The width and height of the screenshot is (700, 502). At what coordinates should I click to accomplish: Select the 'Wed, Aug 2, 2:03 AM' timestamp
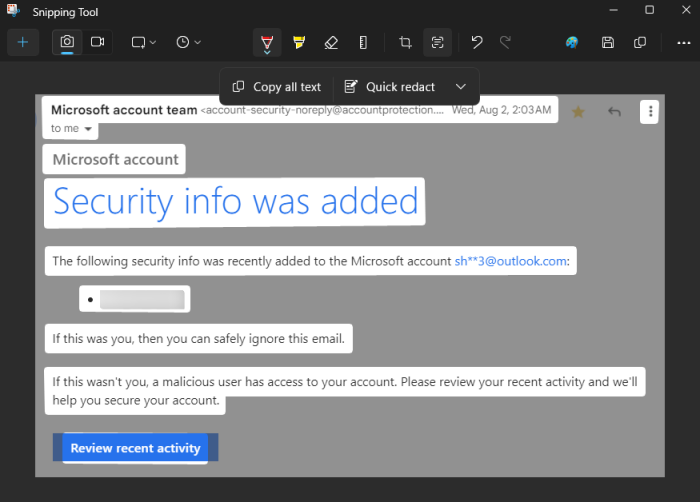pos(501,110)
